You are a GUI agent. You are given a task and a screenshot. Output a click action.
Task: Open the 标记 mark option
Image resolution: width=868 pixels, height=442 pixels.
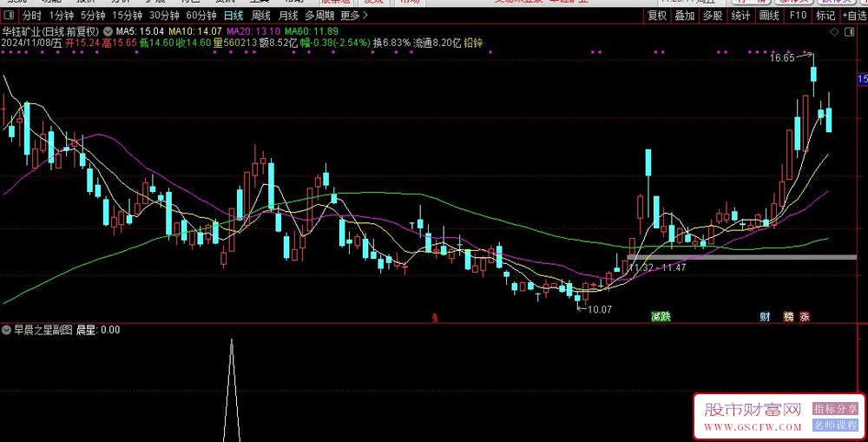pos(825,16)
